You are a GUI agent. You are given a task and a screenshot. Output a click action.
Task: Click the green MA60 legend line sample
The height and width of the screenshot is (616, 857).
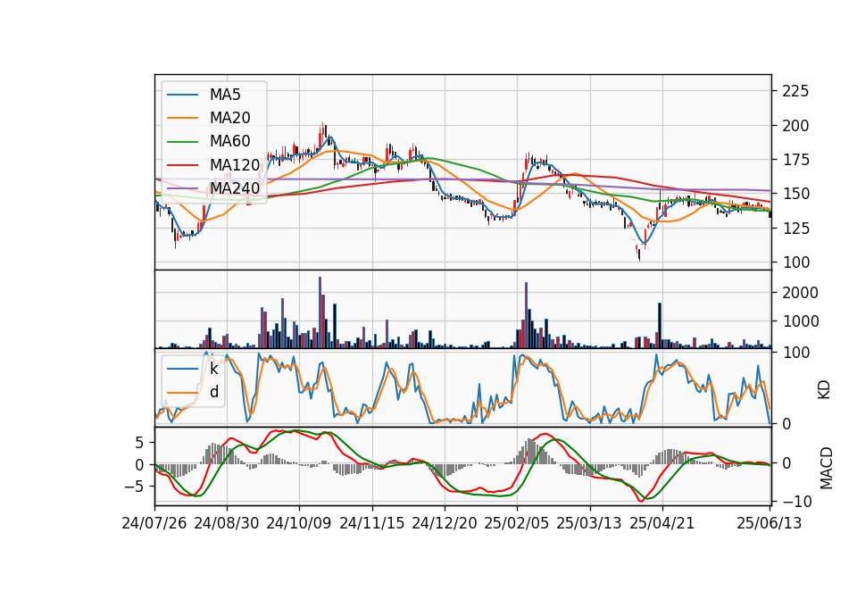pos(182,142)
